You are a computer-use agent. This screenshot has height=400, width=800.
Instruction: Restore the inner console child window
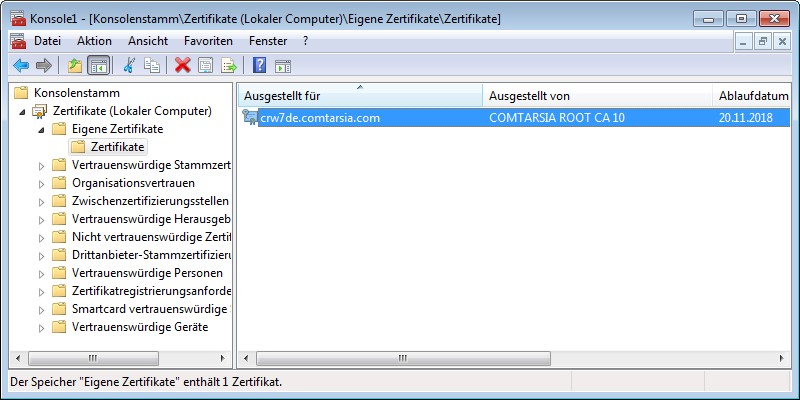pos(763,42)
